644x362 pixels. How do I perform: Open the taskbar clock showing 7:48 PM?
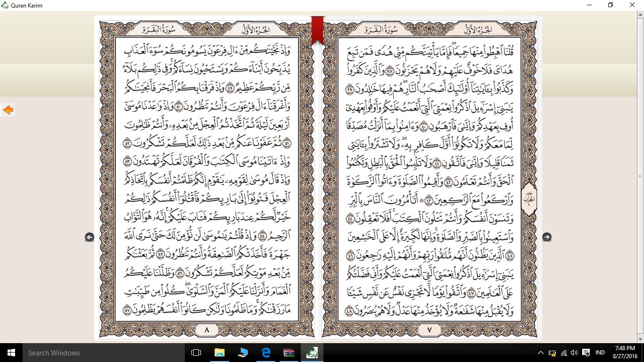(625, 353)
